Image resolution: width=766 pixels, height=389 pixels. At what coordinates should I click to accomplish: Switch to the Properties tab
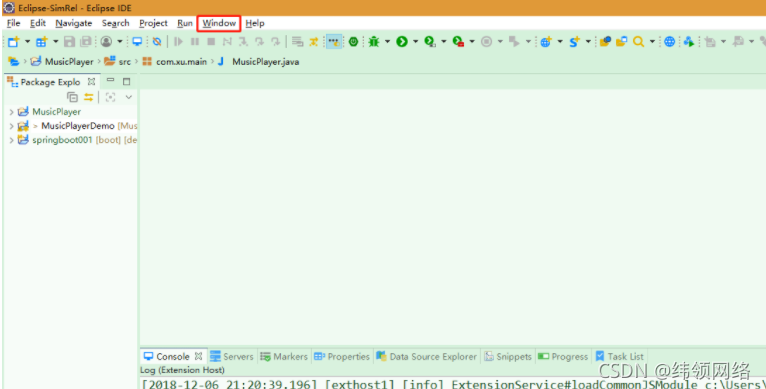tap(342, 356)
